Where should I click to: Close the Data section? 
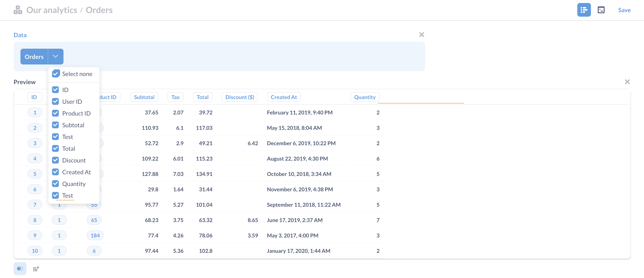[x=422, y=35]
